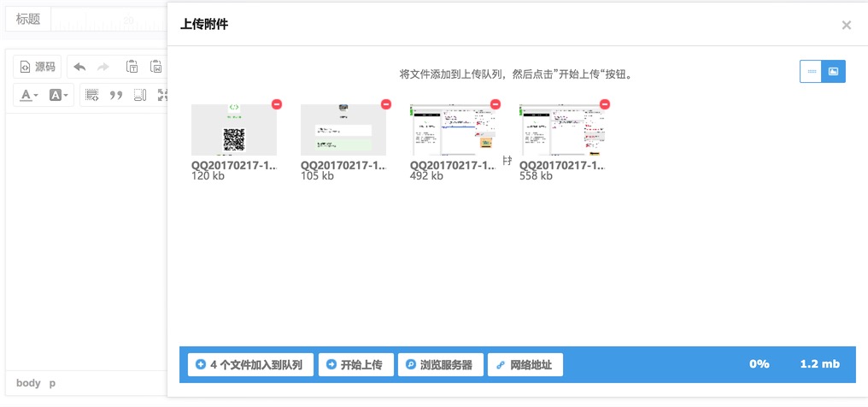868x407 pixels.
Task: Click the paste as plain text icon
Action: pos(132,67)
